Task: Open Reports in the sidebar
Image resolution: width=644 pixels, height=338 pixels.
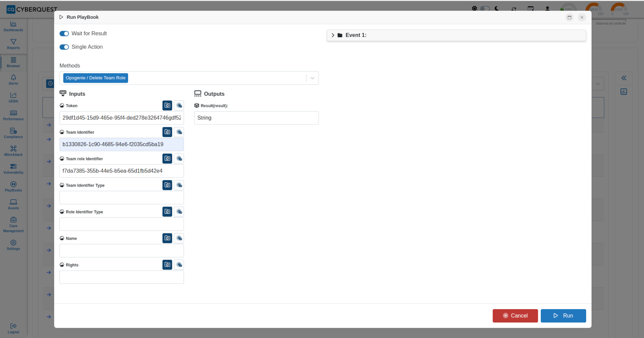Action: [x=13, y=44]
